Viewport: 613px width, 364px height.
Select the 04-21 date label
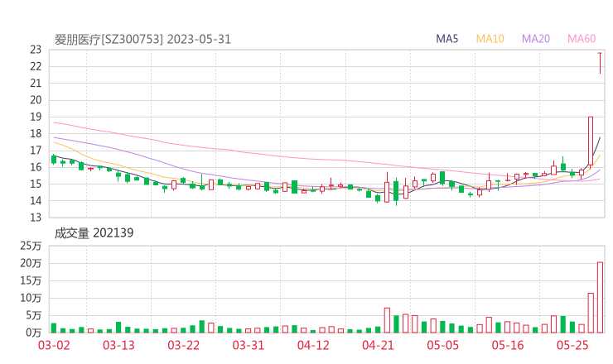(378, 345)
